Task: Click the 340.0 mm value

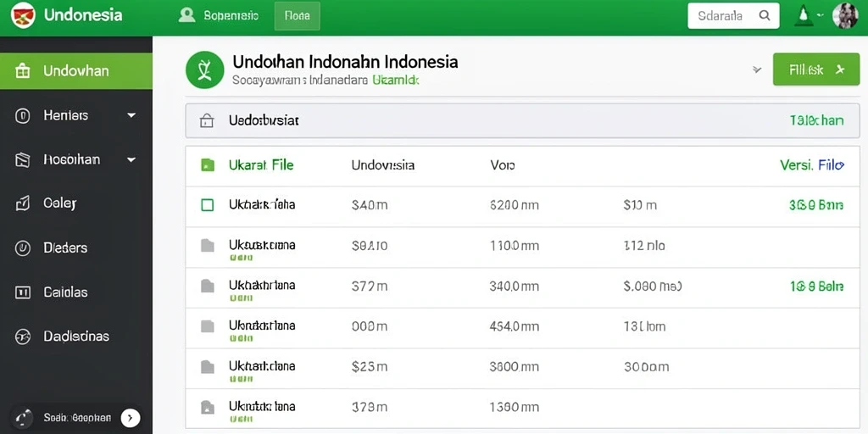Action: click(x=515, y=287)
